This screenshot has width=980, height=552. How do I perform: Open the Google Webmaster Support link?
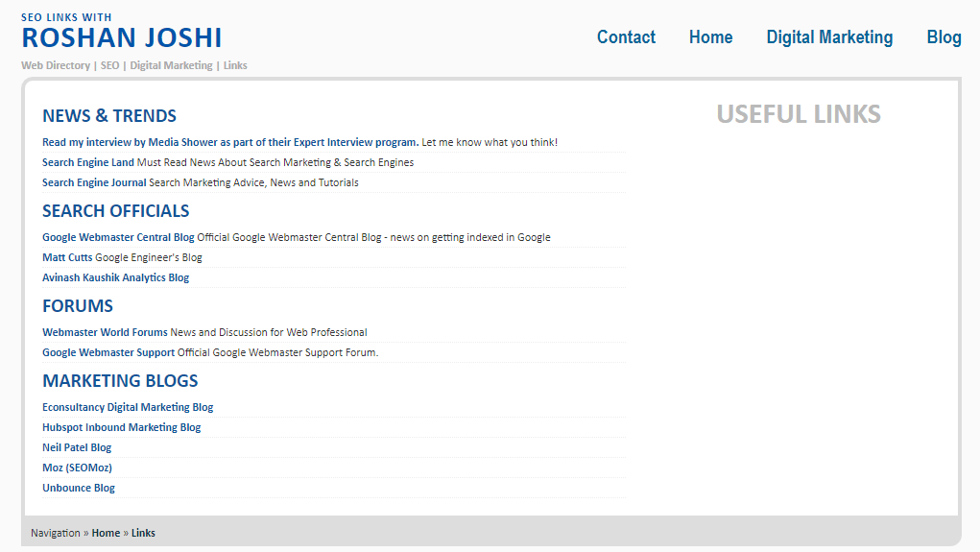point(108,352)
